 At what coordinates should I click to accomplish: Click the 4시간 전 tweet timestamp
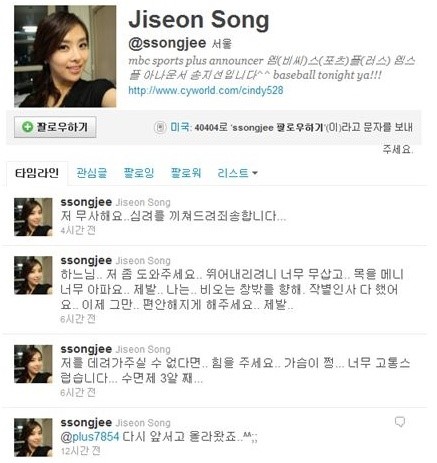click(x=78, y=230)
